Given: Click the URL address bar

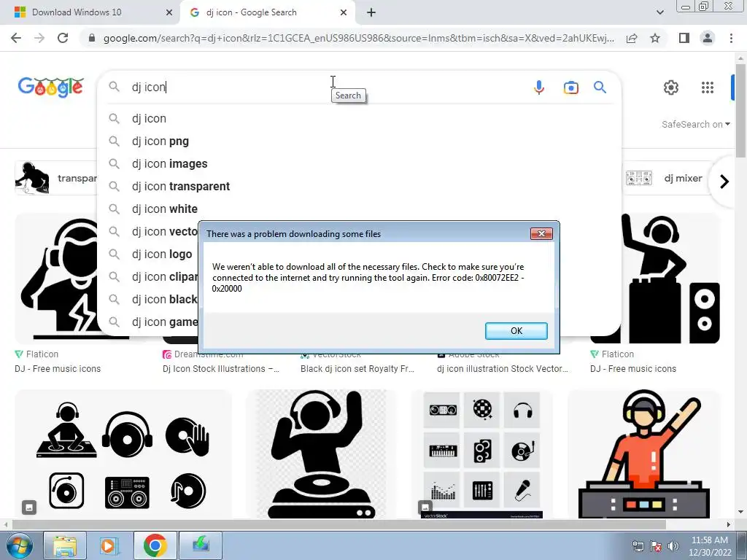Looking at the screenshot, I should (359, 38).
